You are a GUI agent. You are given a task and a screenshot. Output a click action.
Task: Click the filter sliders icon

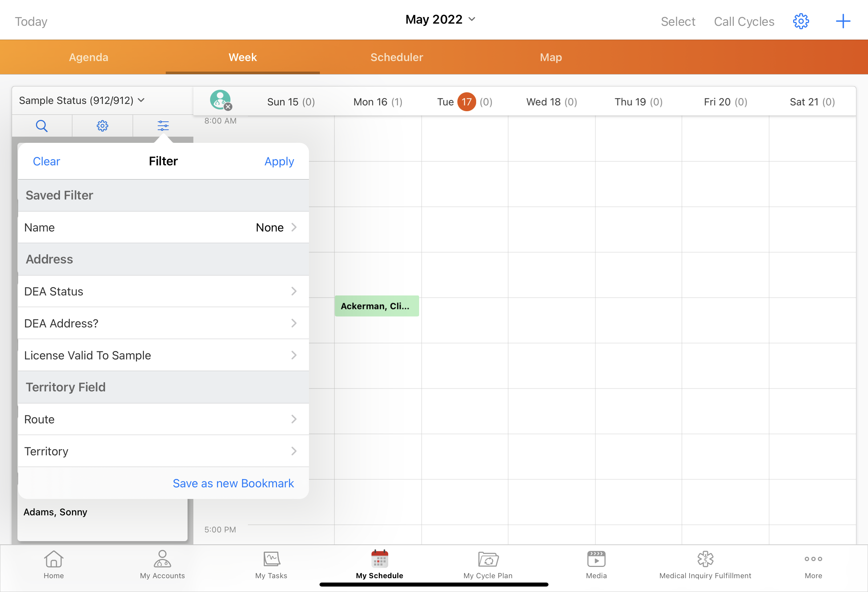[163, 126]
